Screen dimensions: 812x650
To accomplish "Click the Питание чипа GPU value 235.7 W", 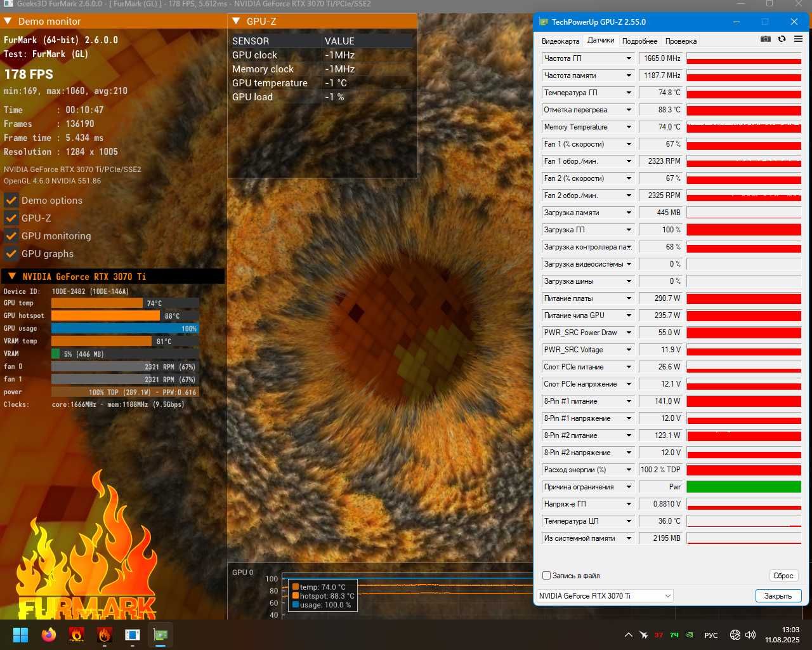I will 660,315.
